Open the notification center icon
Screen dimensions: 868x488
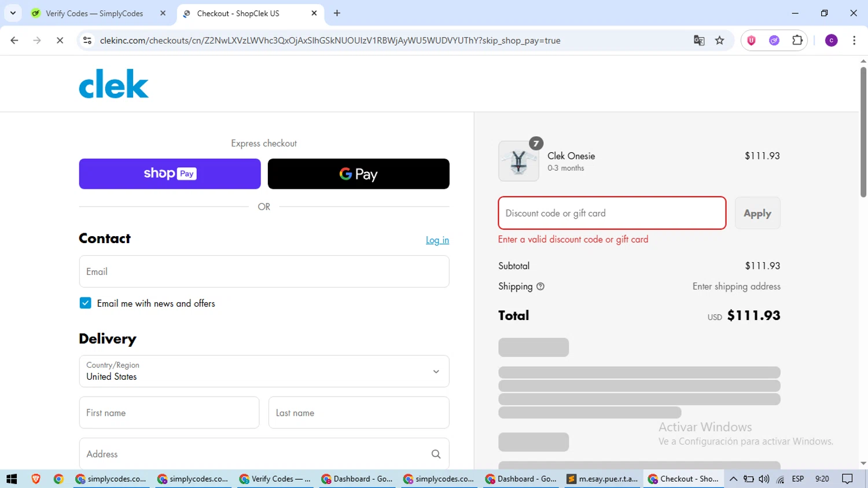point(848,479)
